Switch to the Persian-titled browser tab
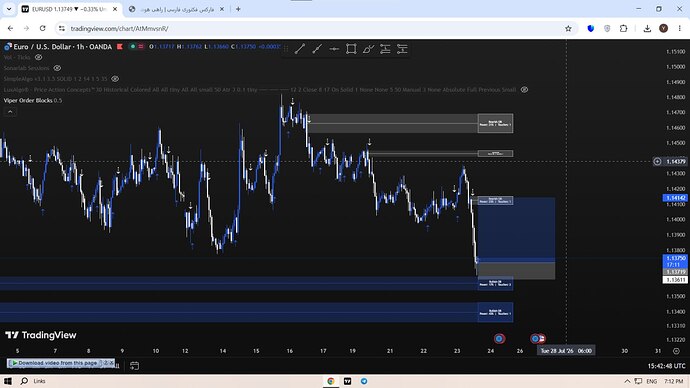Viewport: 690px width, 388px height. point(176,9)
